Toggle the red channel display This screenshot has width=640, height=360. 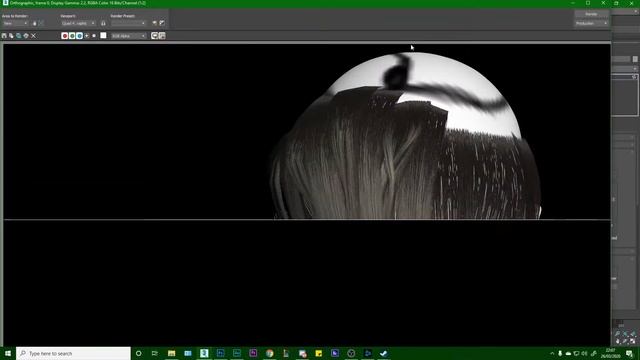click(64, 36)
